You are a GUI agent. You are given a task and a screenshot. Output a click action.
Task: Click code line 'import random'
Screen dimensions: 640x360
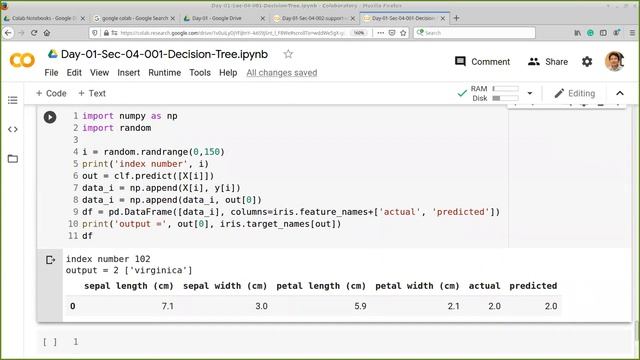coord(117,128)
